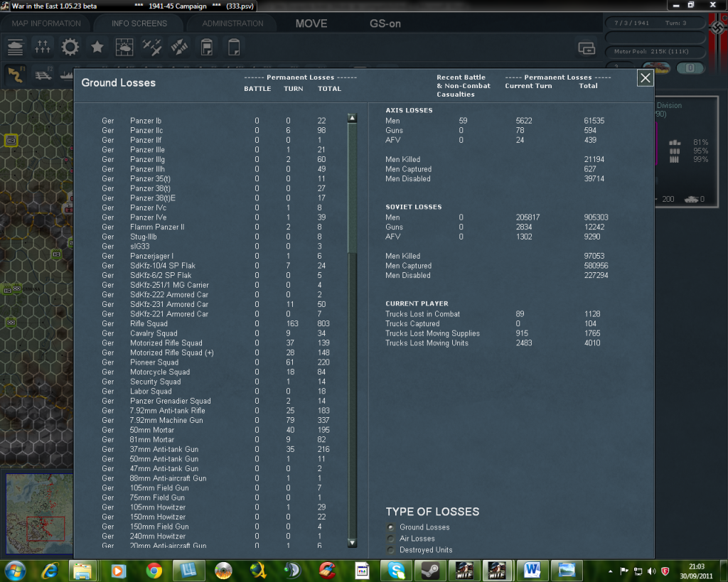
Task: Click Trucks Lost Moving Units entry
Action: point(427,343)
